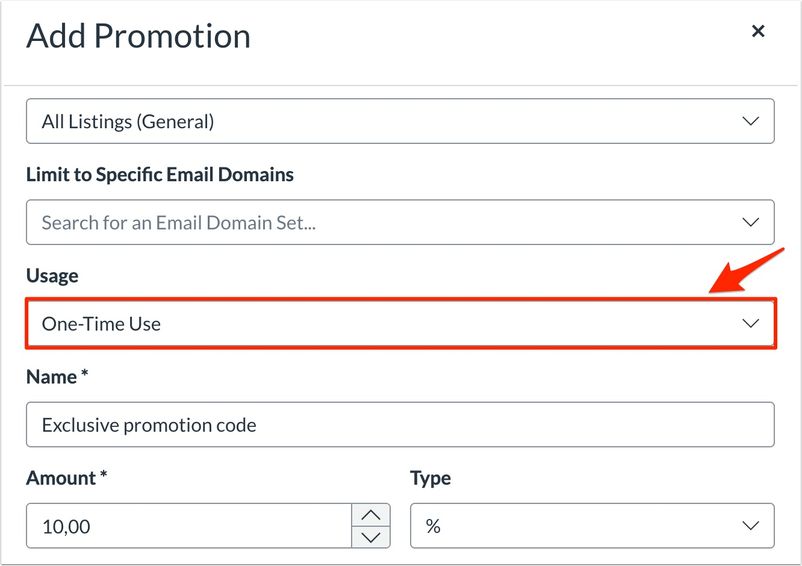The height and width of the screenshot is (566, 802).
Task: Focus the Search for an Email Domain Set field
Action: click(x=380, y=223)
